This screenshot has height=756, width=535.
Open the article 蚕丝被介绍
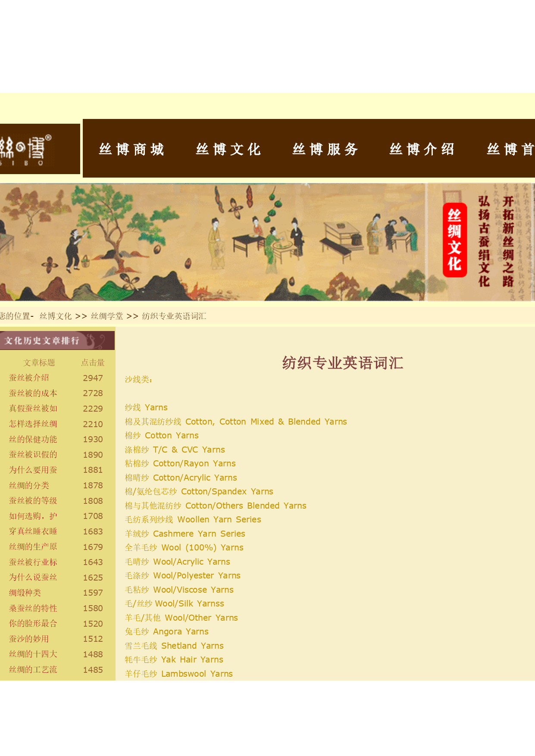[x=29, y=378]
